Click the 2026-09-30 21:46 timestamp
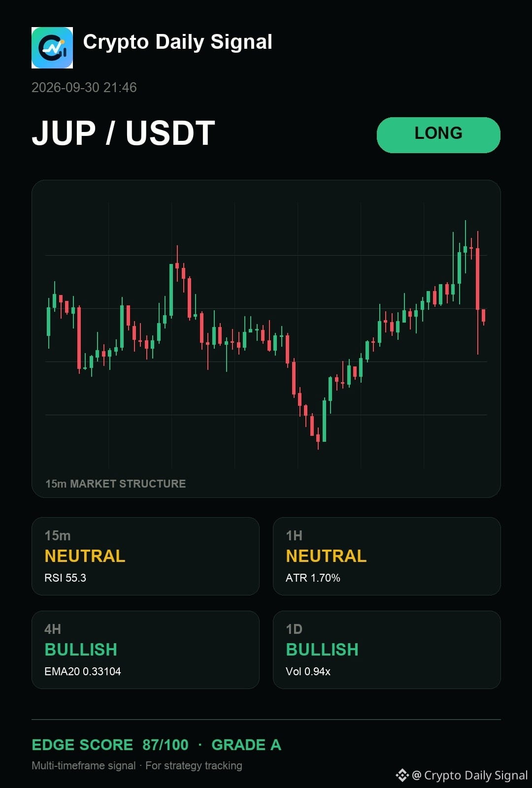The height and width of the screenshot is (788, 532). point(84,88)
